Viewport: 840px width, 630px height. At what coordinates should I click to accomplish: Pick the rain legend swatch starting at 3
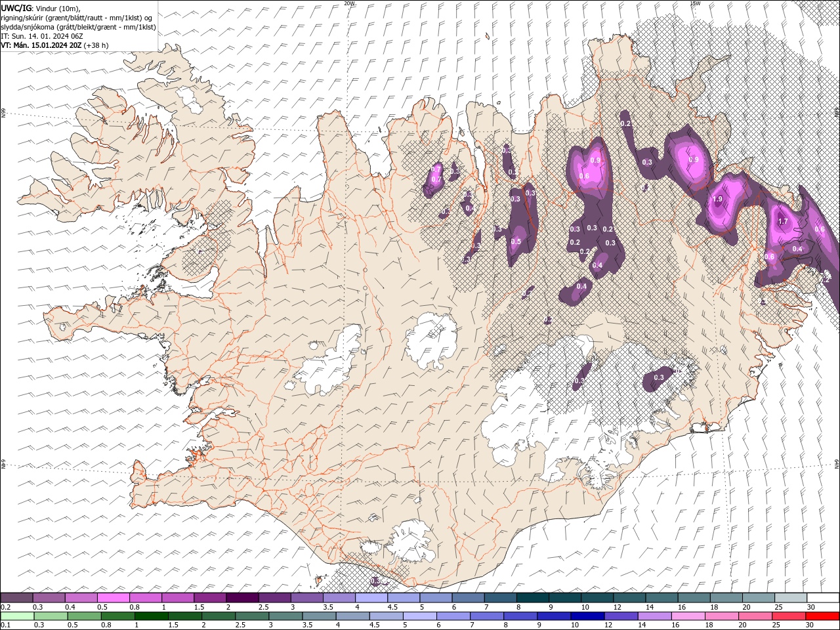(285, 616)
